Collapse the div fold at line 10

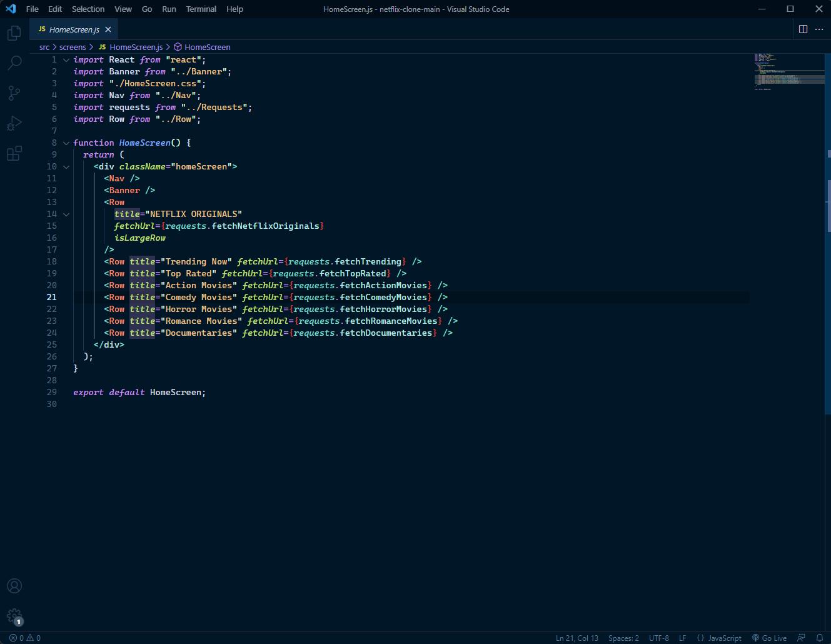click(66, 167)
